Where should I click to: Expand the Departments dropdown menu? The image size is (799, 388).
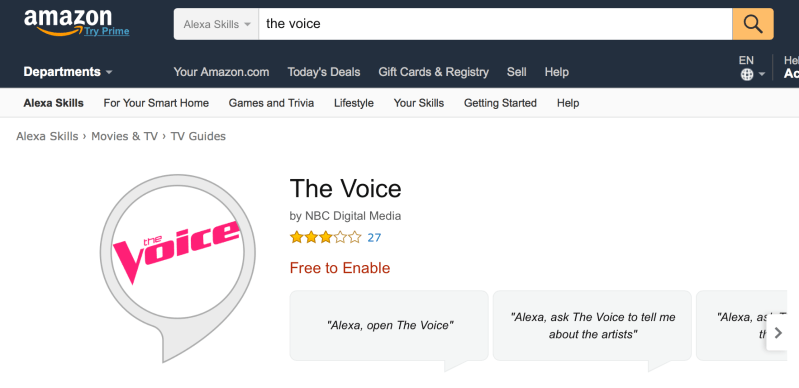pos(68,72)
